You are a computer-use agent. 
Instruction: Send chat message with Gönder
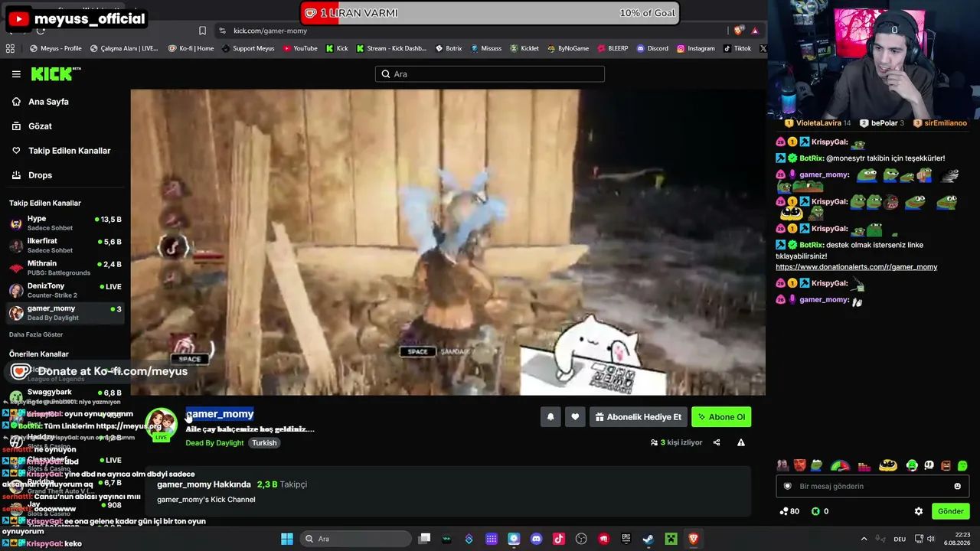(x=950, y=511)
